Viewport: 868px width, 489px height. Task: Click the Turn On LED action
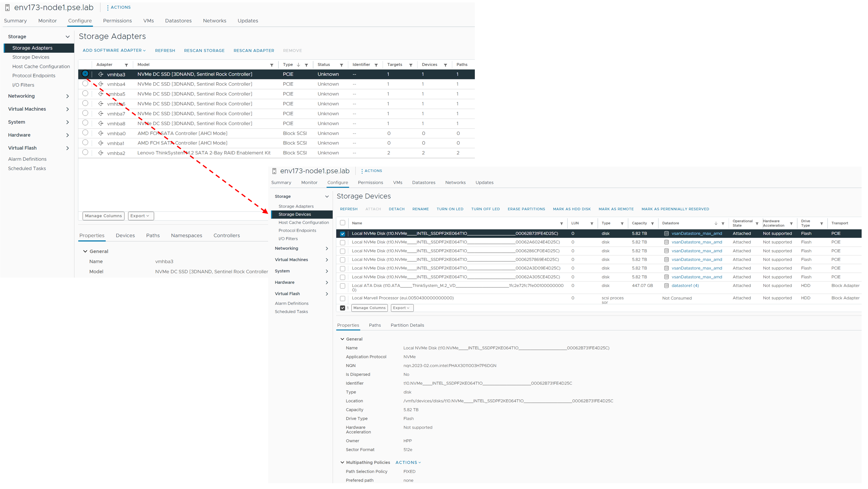[x=450, y=209]
